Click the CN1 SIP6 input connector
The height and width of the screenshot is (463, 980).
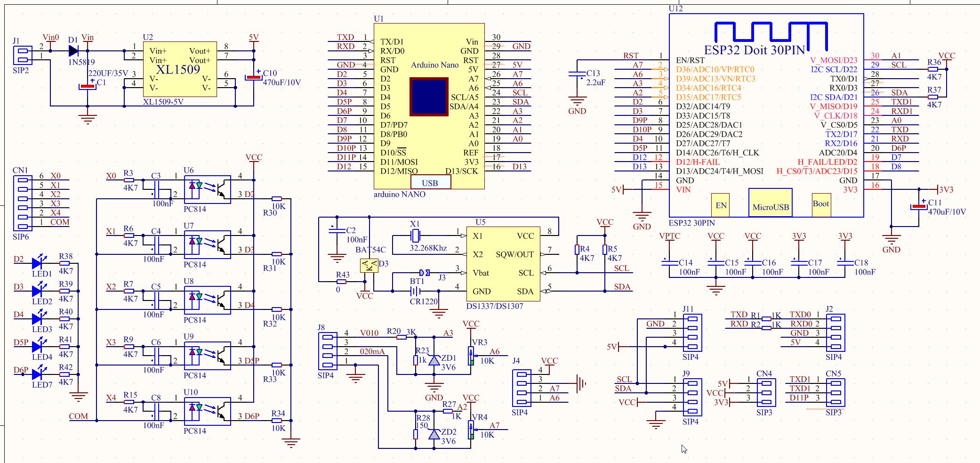[23, 203]
